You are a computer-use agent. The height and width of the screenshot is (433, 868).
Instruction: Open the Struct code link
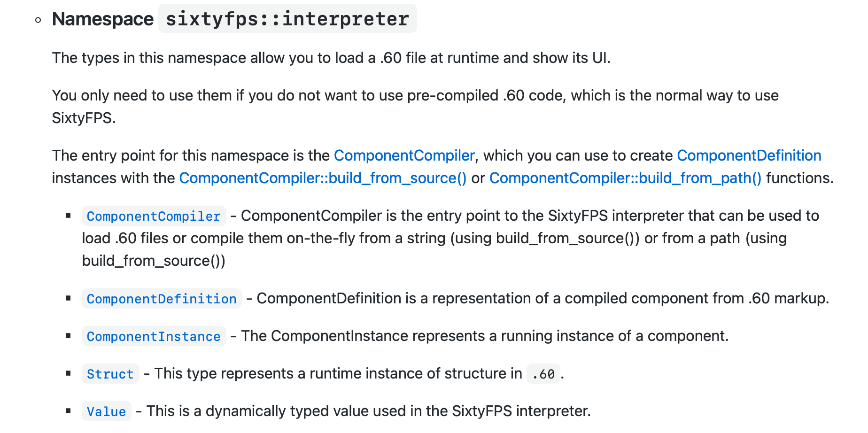[x=110, y=374]
